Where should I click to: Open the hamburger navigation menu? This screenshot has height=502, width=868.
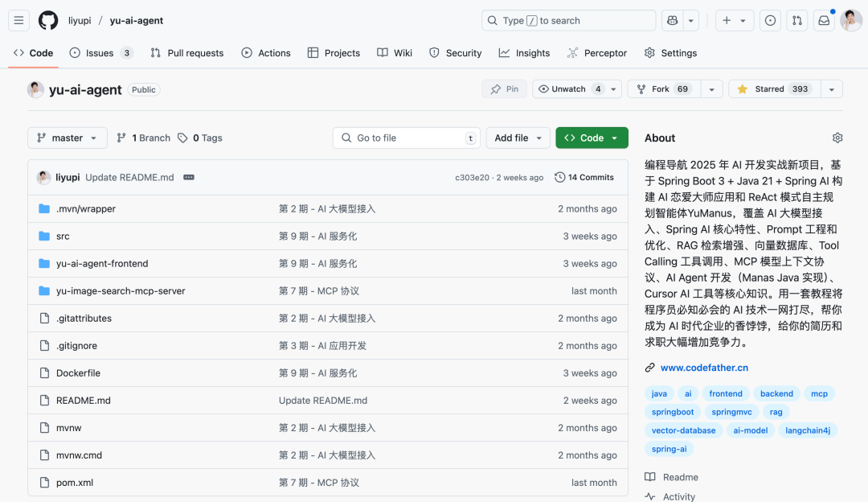18,20
